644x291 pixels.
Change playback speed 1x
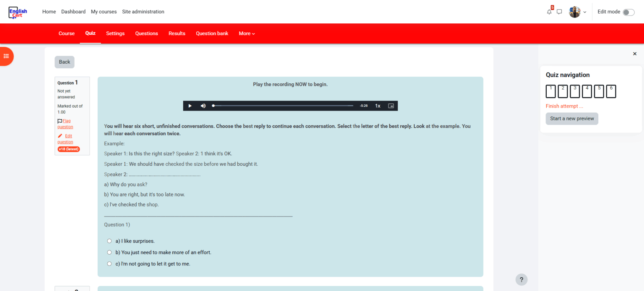click(x=378, y=106)
